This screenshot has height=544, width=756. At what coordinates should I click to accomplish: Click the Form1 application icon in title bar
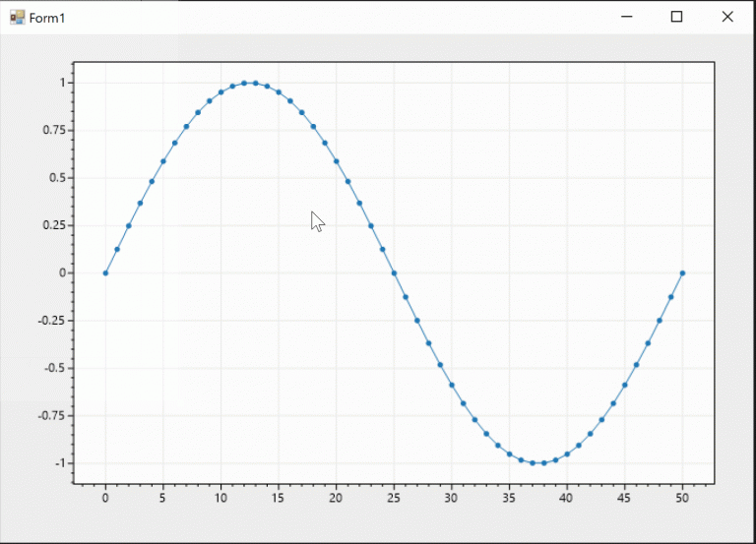(17, 18)
